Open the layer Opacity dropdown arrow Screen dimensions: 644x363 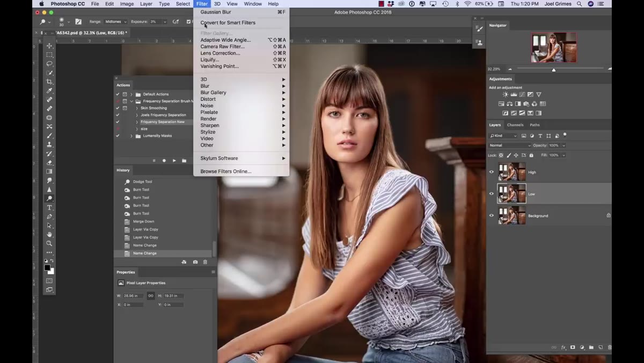coord(563,146)
